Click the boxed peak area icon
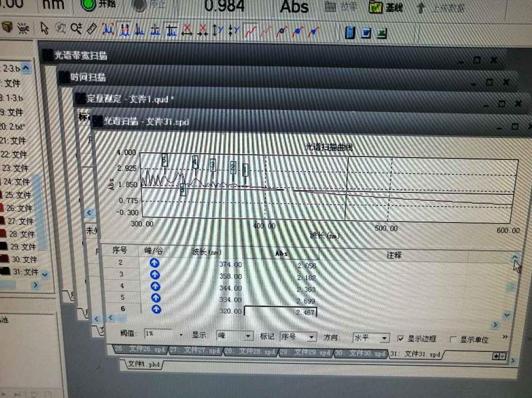The width and height of the screenshot is (532, 398). click(171, 30)
